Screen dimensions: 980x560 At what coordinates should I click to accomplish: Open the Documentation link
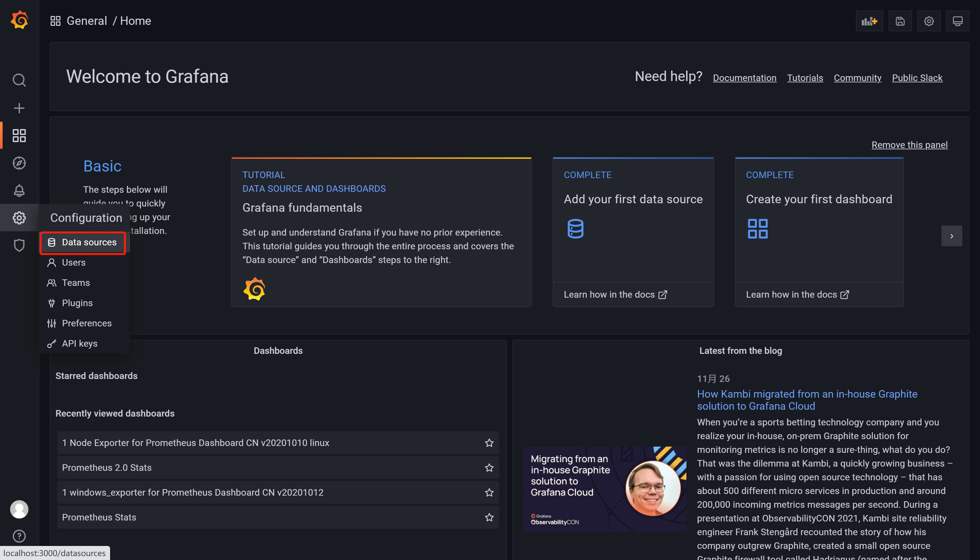point(744,78)
